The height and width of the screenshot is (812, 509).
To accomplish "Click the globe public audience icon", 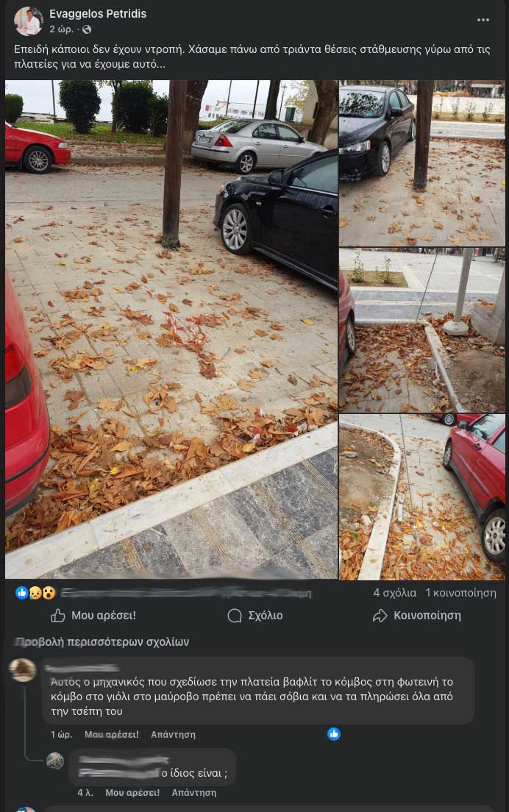I will 87,29.
